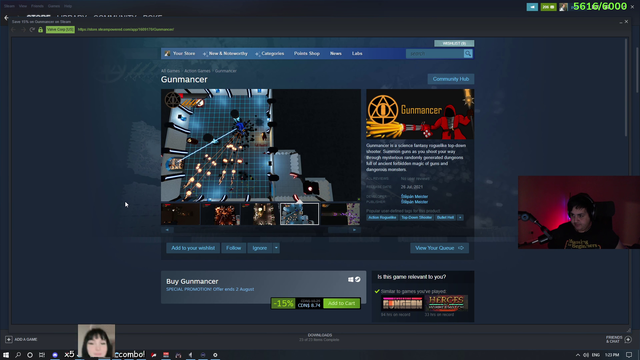Open Friends & Chat icon

[x=628, y=339]
